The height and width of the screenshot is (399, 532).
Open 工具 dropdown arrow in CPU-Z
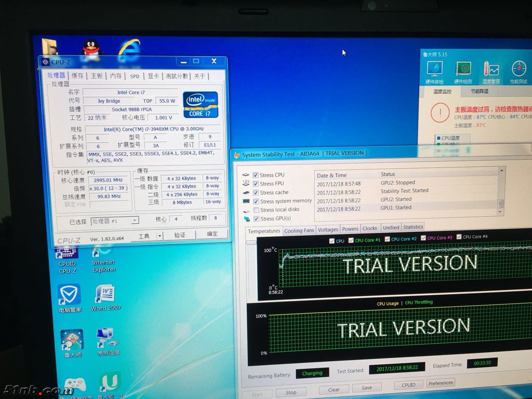(x=160, y=236)
